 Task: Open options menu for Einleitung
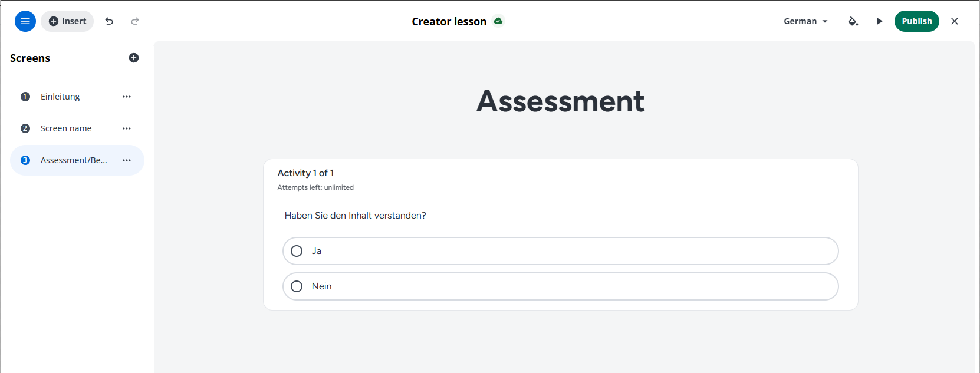pos(127,97)
